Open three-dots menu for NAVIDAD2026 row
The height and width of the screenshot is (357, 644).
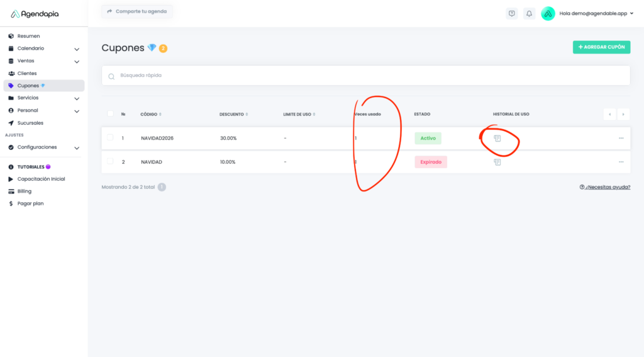tap(621, 139)
